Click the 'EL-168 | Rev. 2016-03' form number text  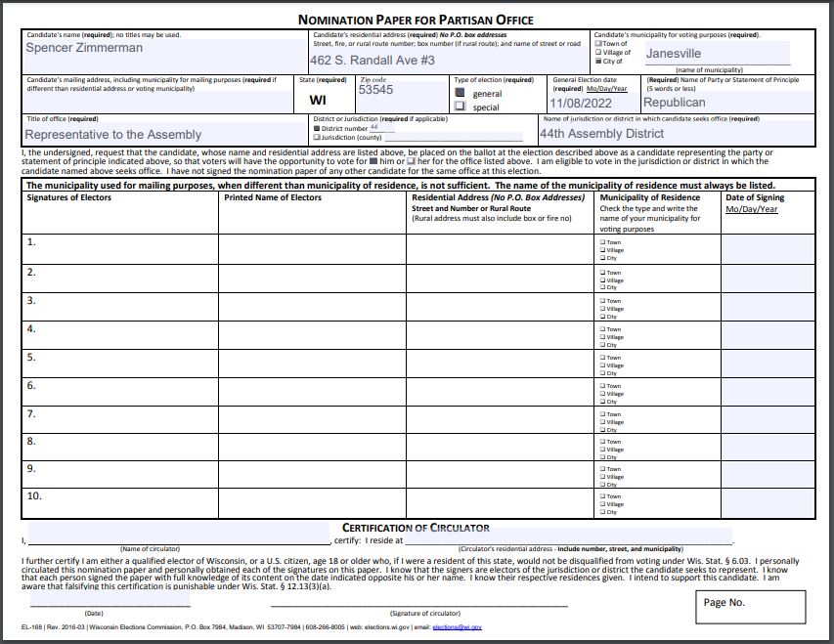(53, 627)
